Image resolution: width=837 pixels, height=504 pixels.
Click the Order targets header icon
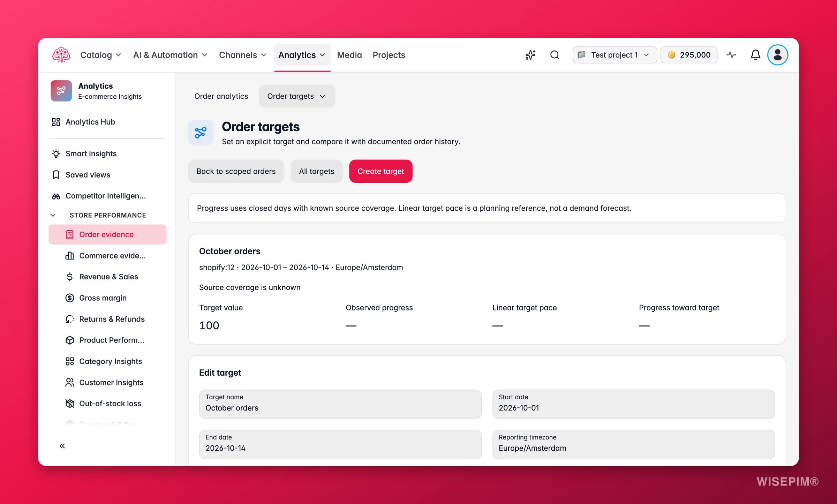(x=201, y=133)
